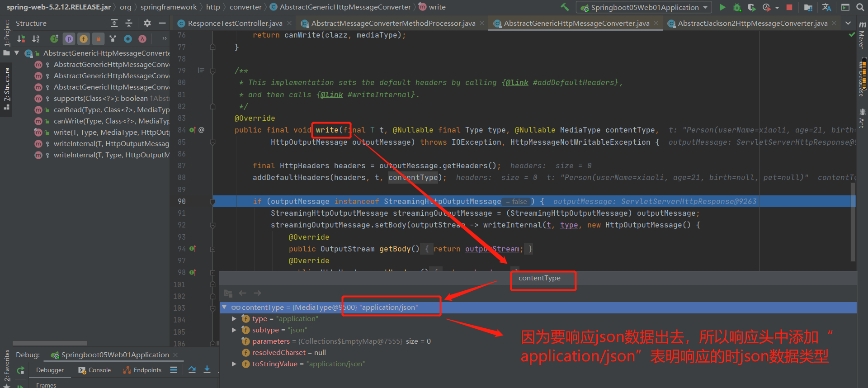Image resolution: width=868 pixels, height=388 pixels.
Task: Open the 1: Project tool window
Action: (x=6, y=38)
